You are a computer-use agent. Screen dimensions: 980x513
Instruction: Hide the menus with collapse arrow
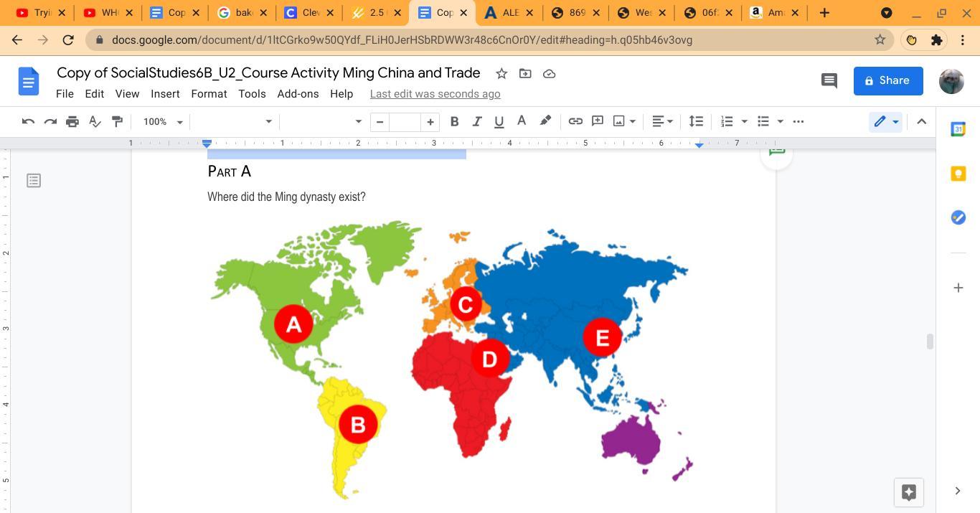(x=922, y=121)
